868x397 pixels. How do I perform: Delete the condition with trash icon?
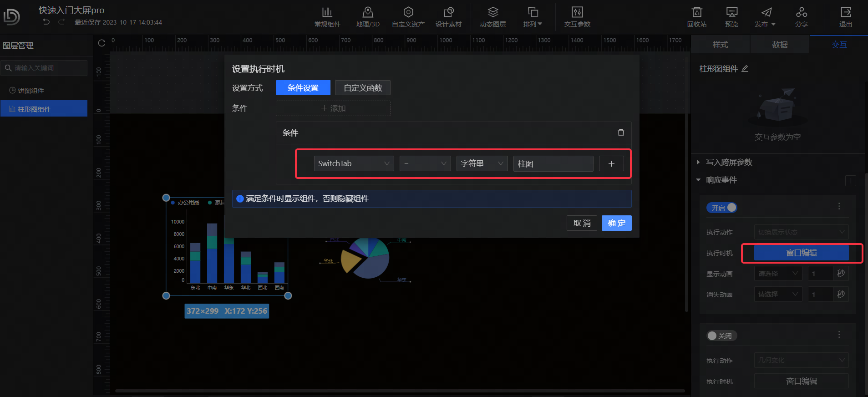coord(620,133)
